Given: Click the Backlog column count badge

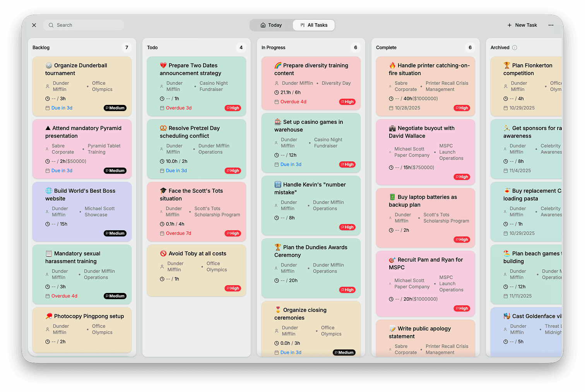Looking at the screenshot, I should (127, 47).
